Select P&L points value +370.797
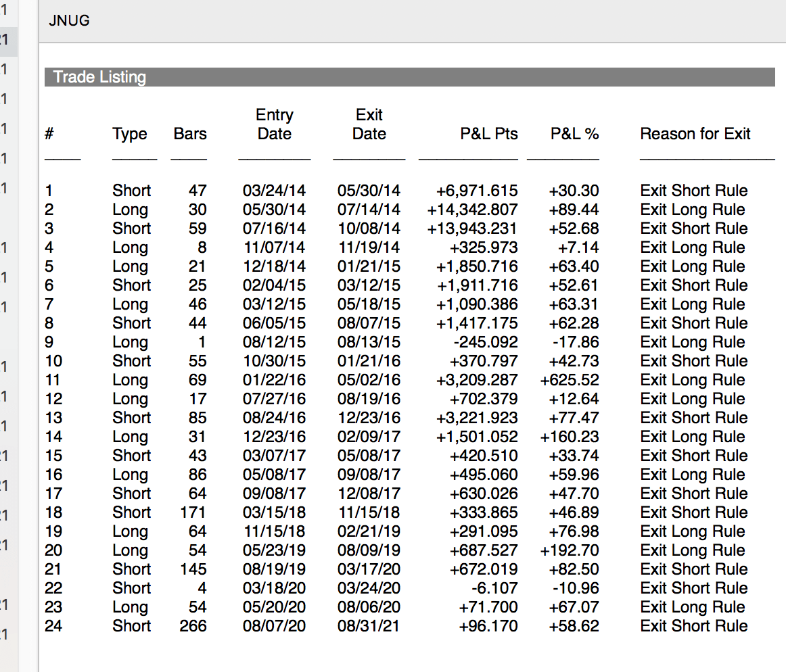The height and width of the screenshot is (672, 786). click(x=483, y=361)
